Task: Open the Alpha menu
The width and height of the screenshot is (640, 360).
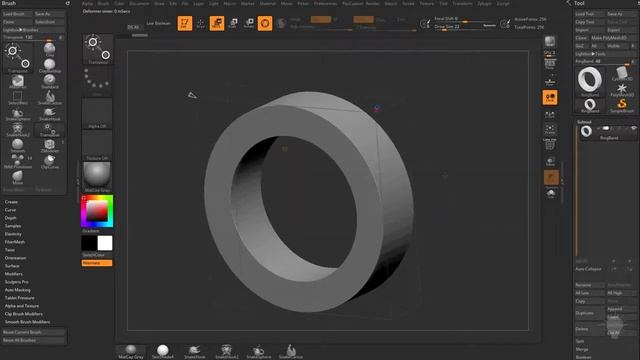Action: pyautogui.click(x=87, y=3)
